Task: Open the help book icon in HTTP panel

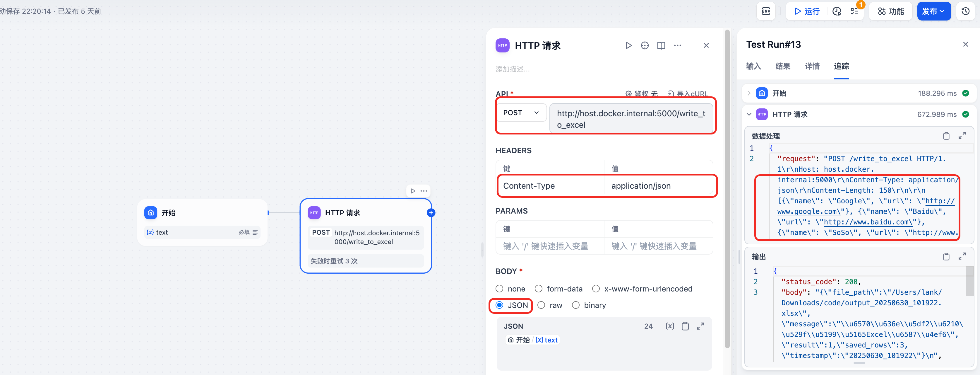Action: click(661, 46)
